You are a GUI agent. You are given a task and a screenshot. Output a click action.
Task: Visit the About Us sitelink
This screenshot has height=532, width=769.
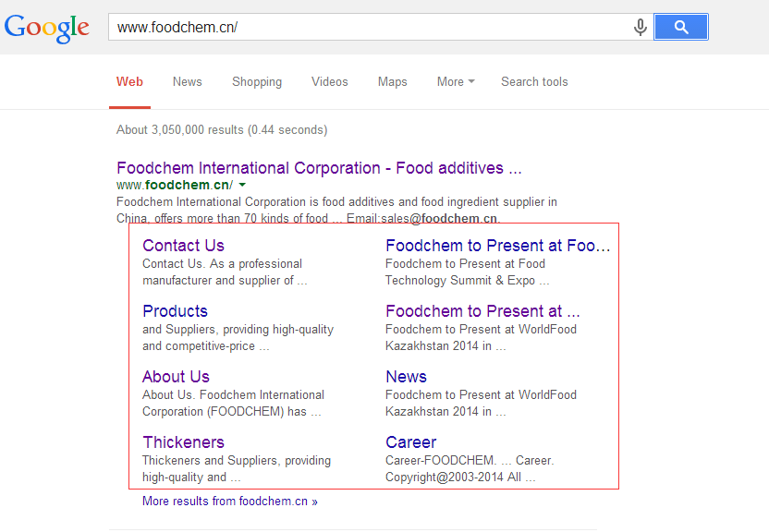tap(176, 377)
